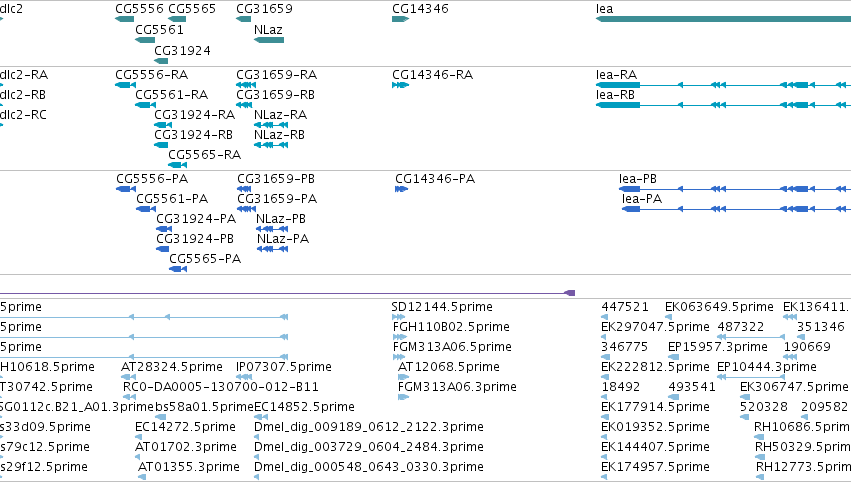Click the CG31924-PB protein feature
851x482 pixels.
click(163, 249)
